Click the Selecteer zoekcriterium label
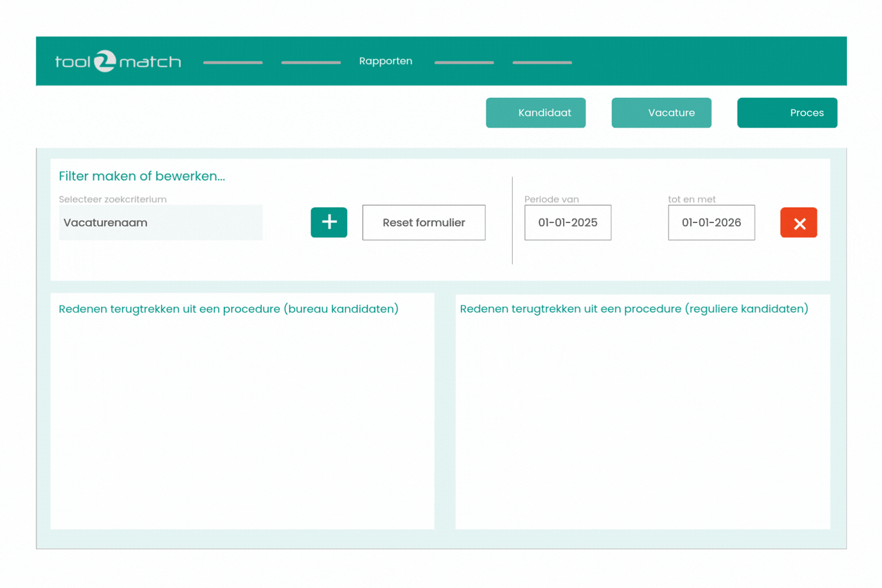The height and width of the screenshot is (588, 882). pos(112,199)
